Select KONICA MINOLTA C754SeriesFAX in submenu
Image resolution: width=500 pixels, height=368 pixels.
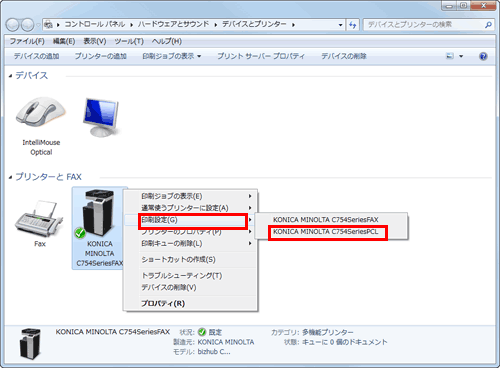coord(331,220)
